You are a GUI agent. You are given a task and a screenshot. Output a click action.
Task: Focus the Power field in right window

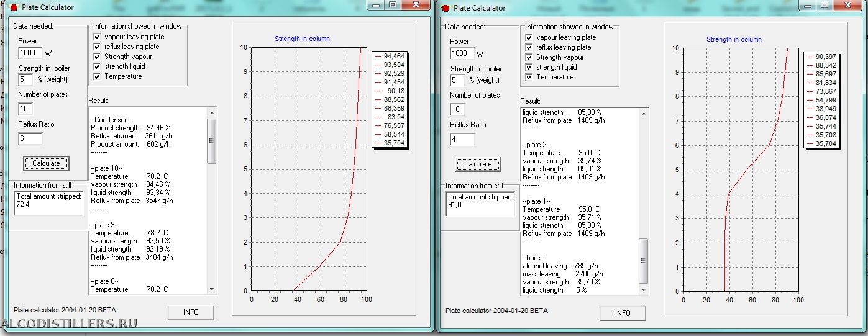[462, 53]
